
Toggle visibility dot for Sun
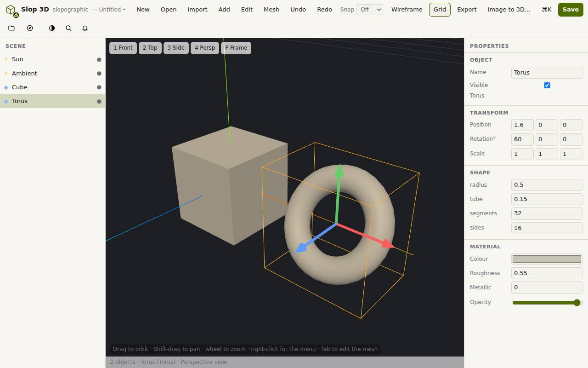[x=99, y=59]
